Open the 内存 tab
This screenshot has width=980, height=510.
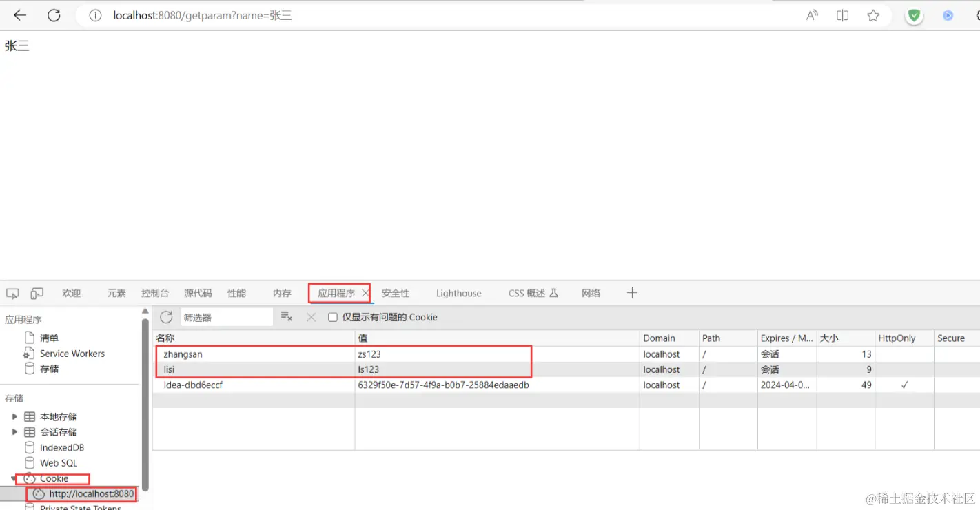(282, 293)
